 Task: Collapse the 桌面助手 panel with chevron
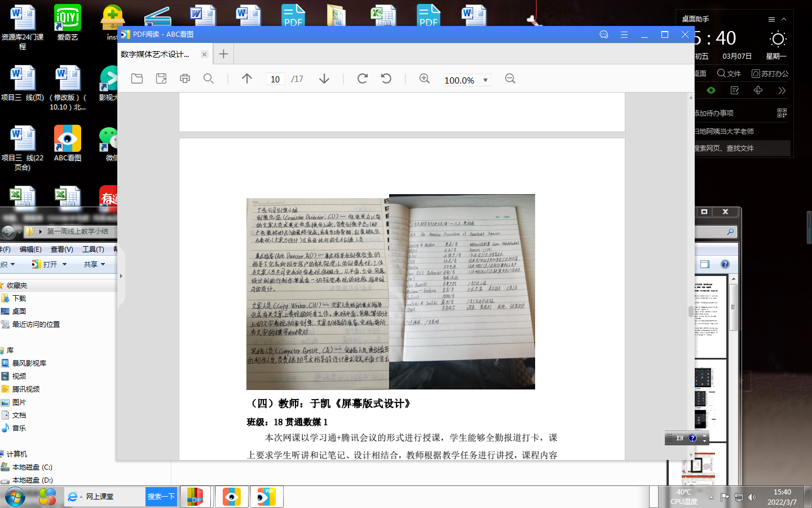point(784,19)
